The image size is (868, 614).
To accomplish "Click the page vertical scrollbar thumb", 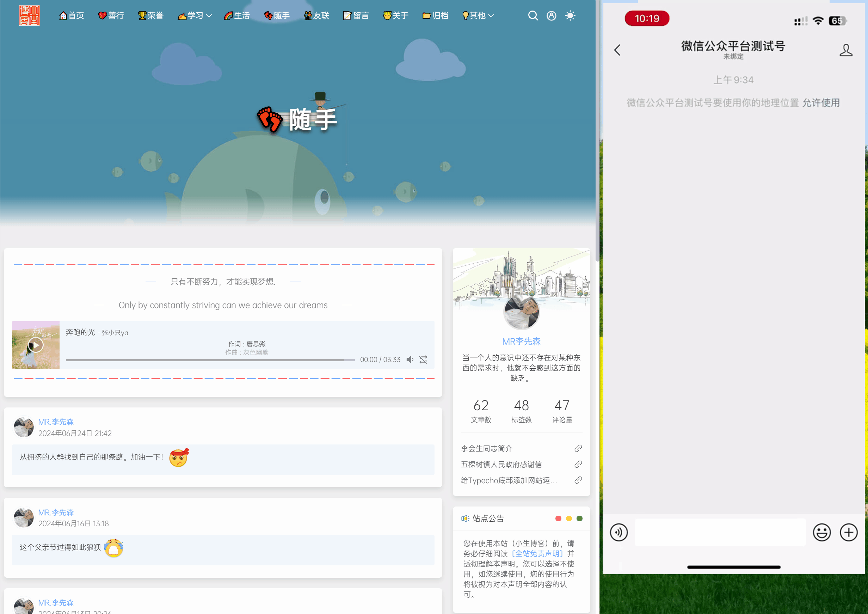I will tap(597, 130).
